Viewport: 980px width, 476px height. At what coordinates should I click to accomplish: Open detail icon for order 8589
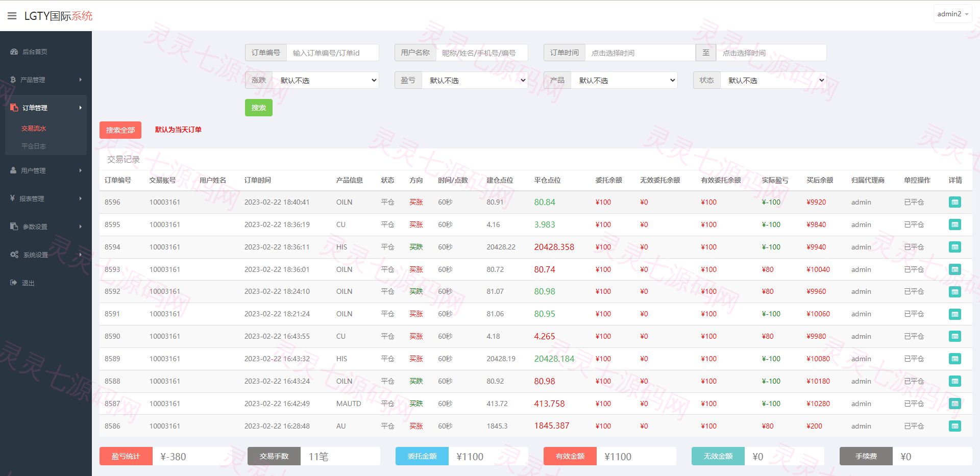coord(954,359)
